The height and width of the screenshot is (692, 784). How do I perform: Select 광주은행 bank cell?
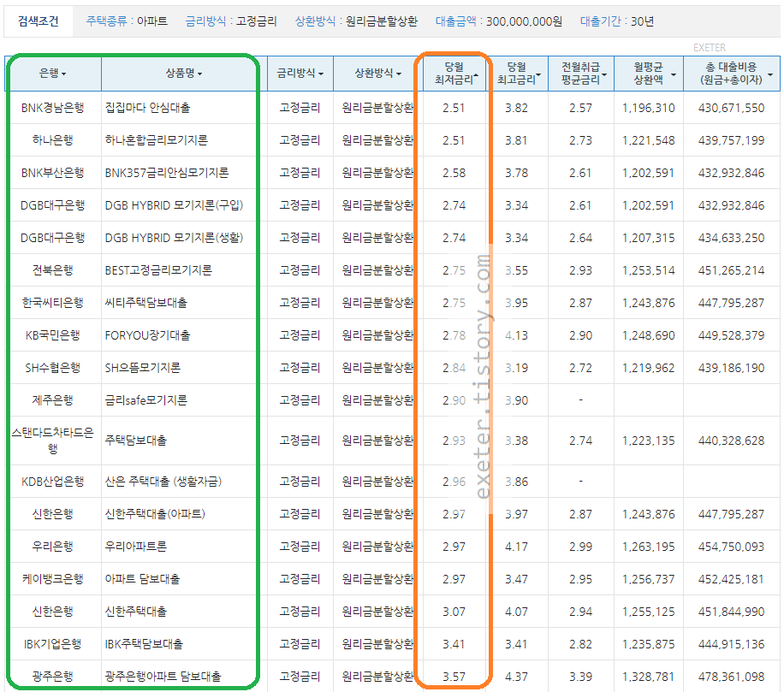click(52, 677)
